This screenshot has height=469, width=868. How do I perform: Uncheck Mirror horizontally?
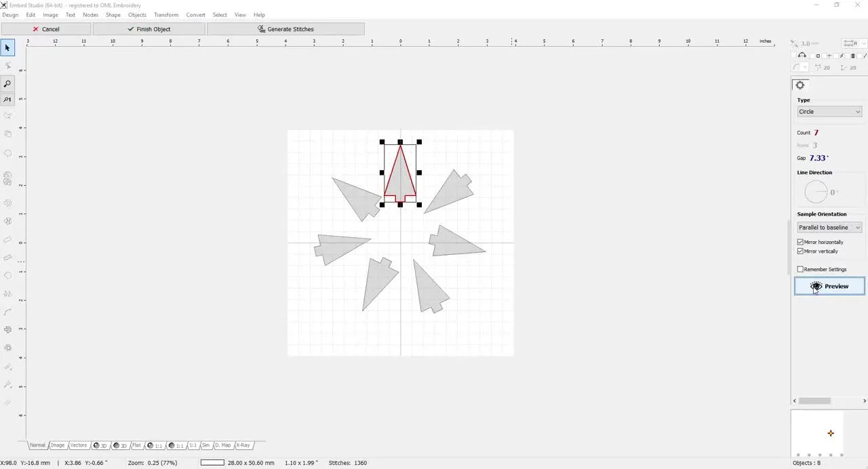click(x=800, y=242)
